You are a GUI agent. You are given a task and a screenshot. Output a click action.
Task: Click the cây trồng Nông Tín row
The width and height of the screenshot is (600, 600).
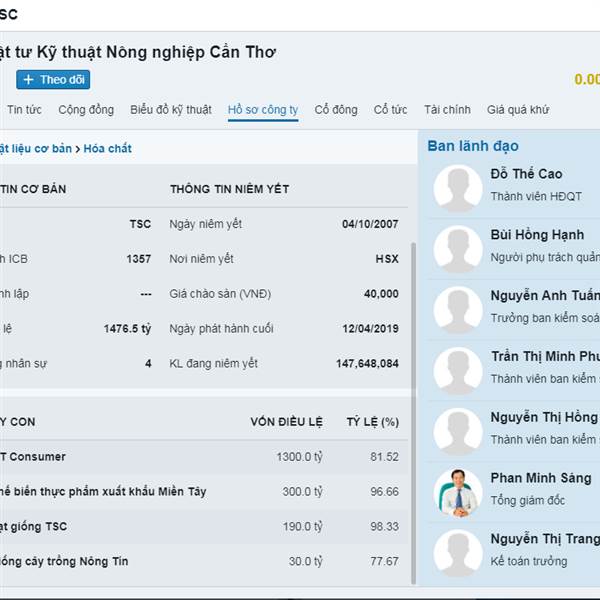point(204,561)
